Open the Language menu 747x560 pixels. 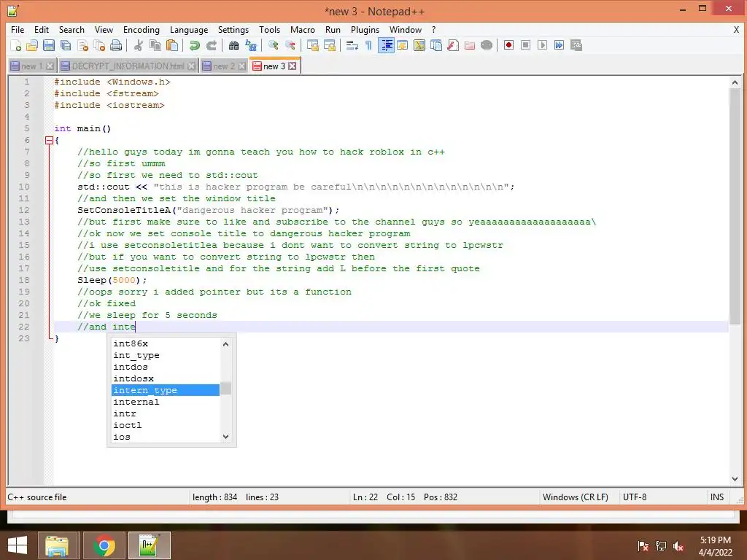(x=189, y=29)
